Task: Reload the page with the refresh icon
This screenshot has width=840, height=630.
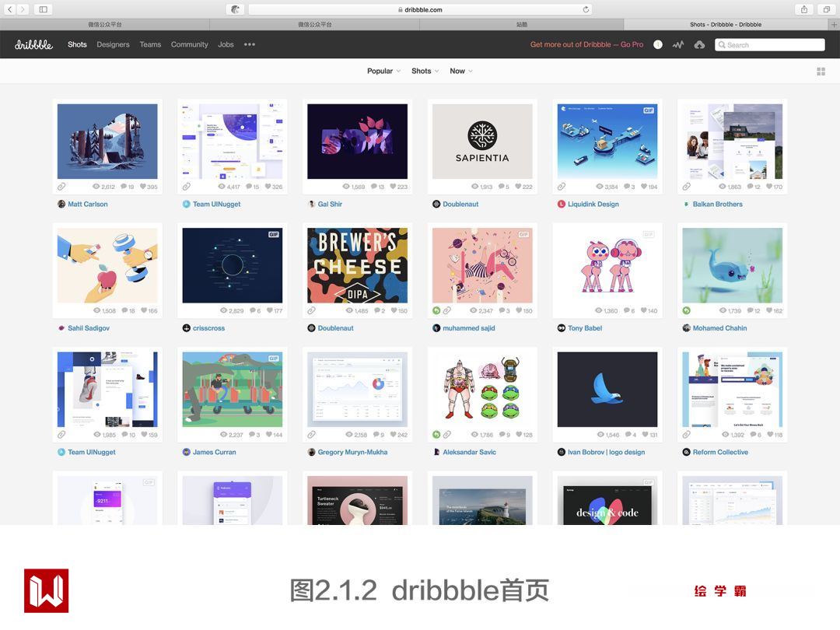Action: [x=586, y=9]
